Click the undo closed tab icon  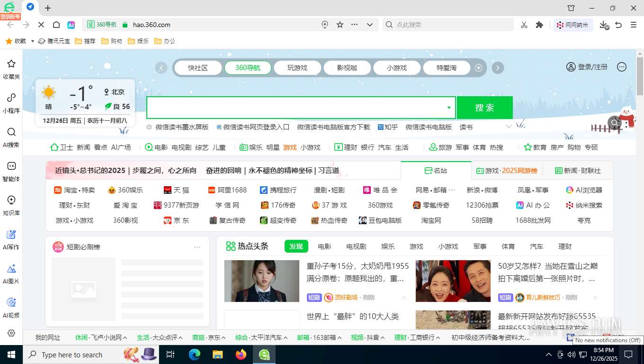pos(618,25)
